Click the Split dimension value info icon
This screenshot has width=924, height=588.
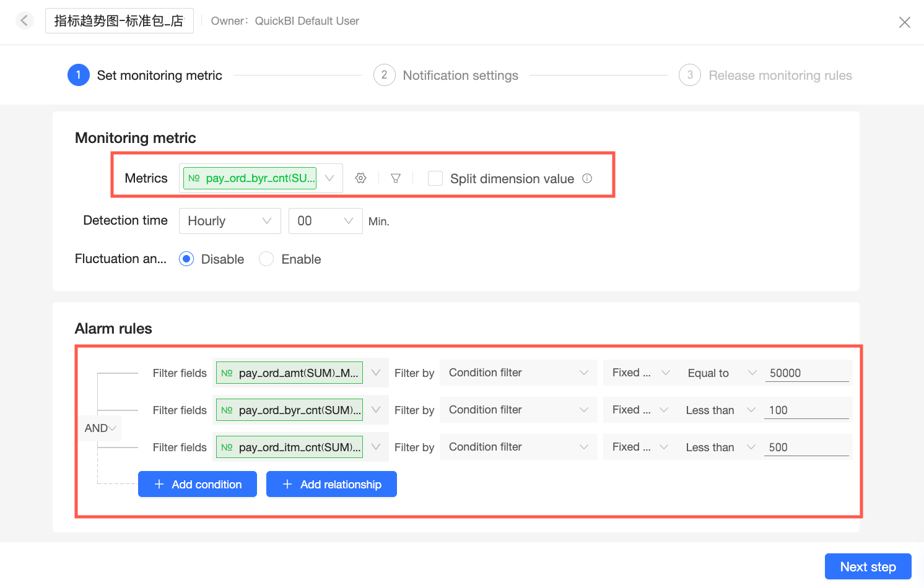587,178
